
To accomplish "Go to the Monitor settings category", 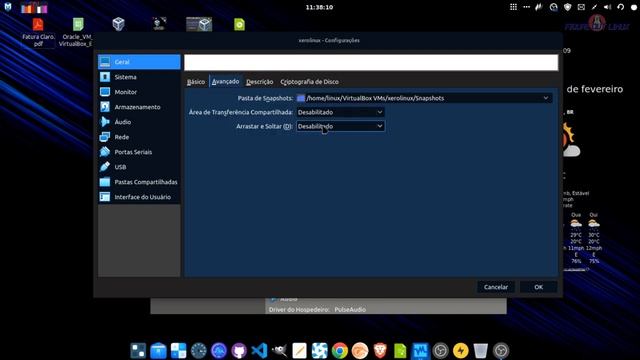I will click(139, 92).
